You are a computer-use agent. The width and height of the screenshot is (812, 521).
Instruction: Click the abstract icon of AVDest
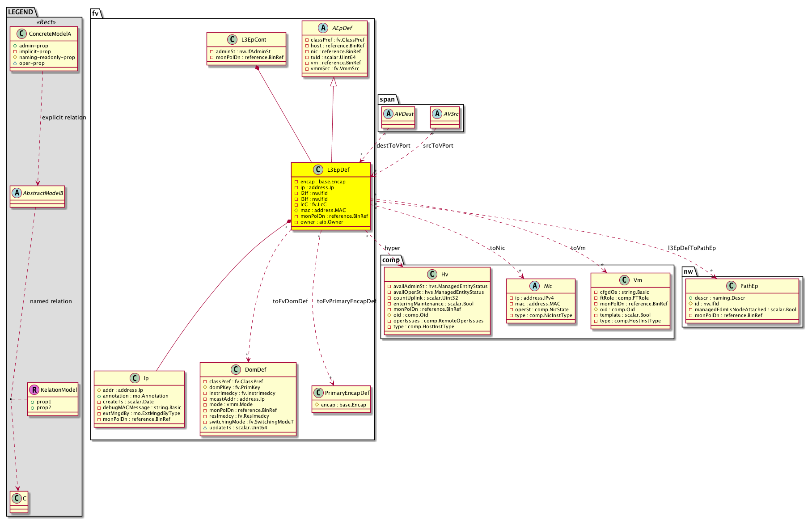tap(389, 114)
